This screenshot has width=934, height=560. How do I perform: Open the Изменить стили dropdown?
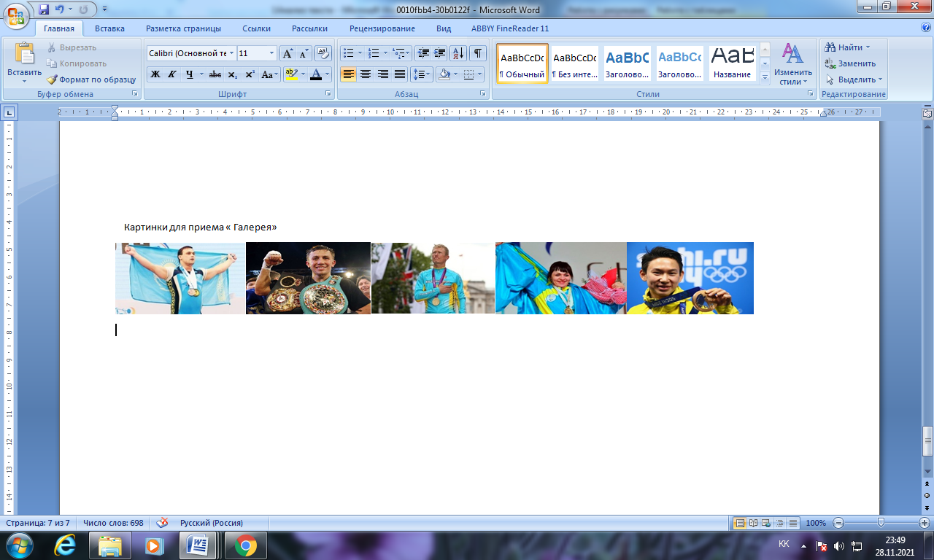(793, 64)
